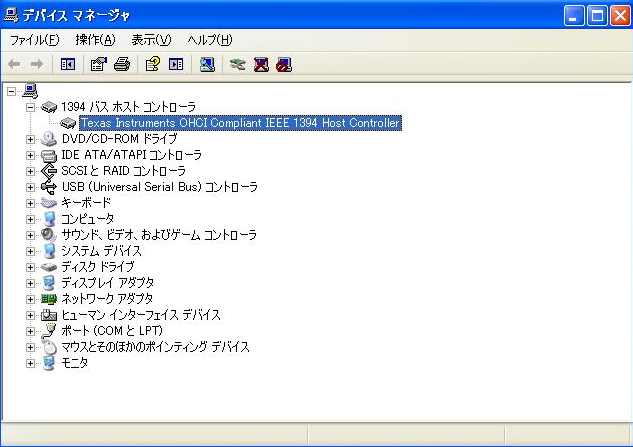Open the Properties toolbar icon
Screen dimensions: 633x447
coord(99,64)
